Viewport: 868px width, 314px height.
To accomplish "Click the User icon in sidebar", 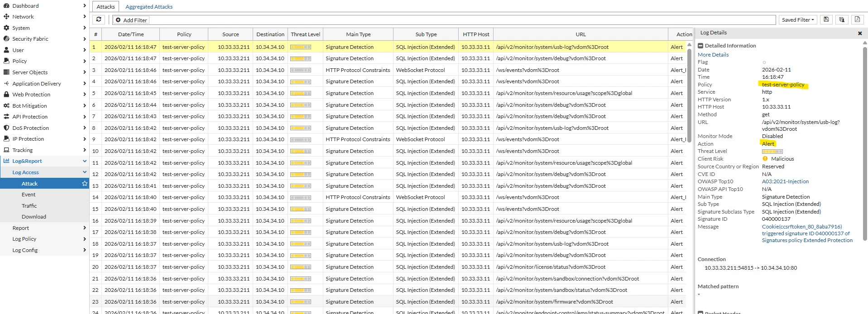I will (x=6, y=50).
